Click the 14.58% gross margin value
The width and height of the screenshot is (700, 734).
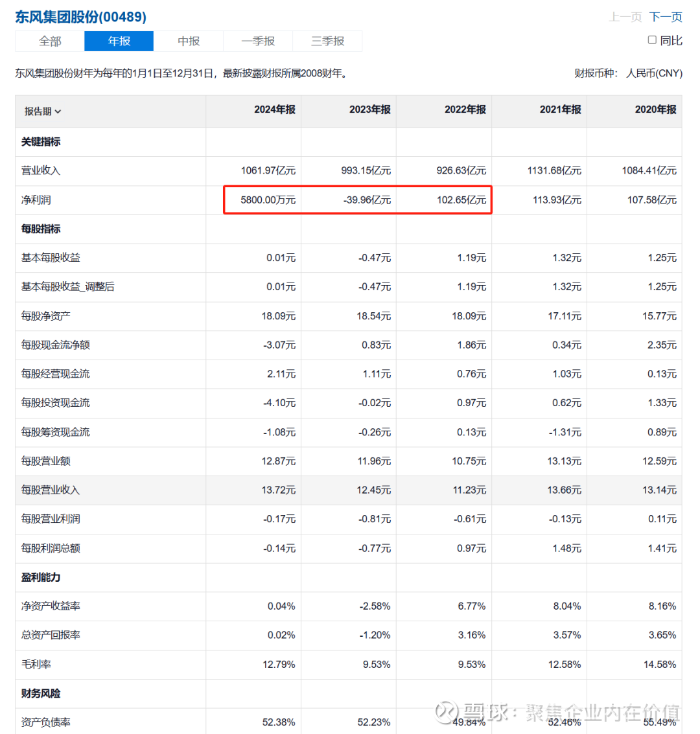660,664
